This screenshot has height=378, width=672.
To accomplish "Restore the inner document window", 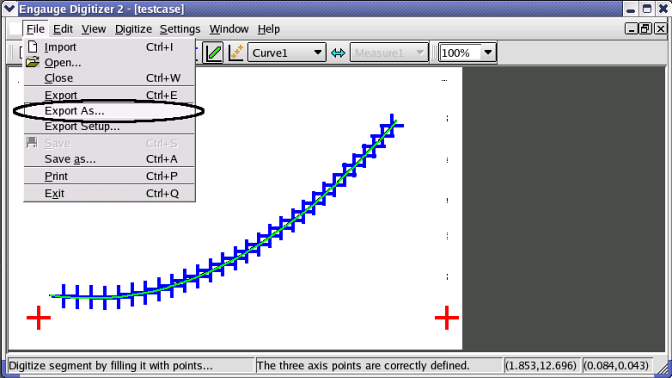I will 645,29.
